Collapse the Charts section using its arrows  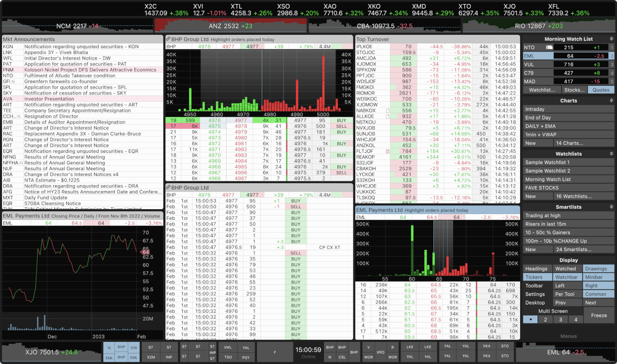pos(611,101)
